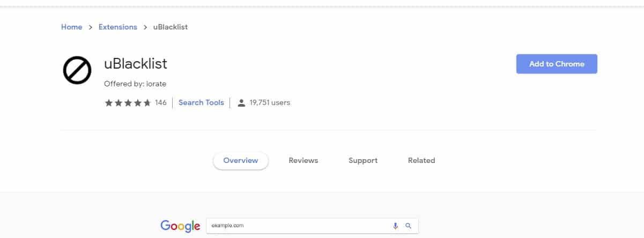Click the uBlacklist extension title heading

[x=135, y=64]
